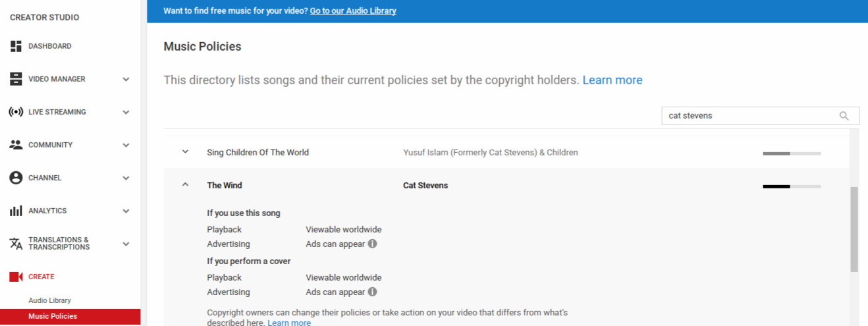Click the red Create camera icon
This screenshot has width=868, height=326.
tap(16, 277)
